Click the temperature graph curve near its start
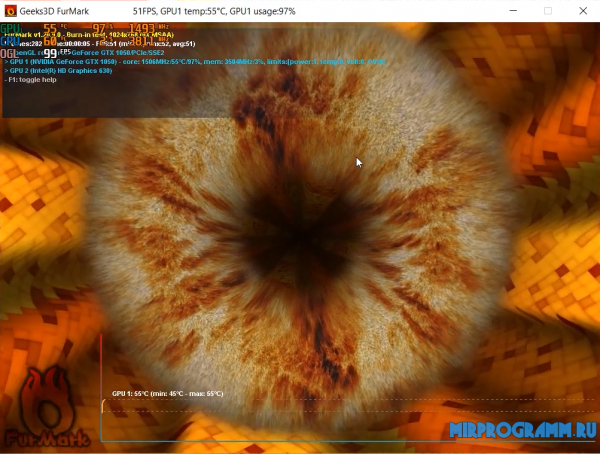The height and width of the screenshot is (454, 600). pos(103,405)
